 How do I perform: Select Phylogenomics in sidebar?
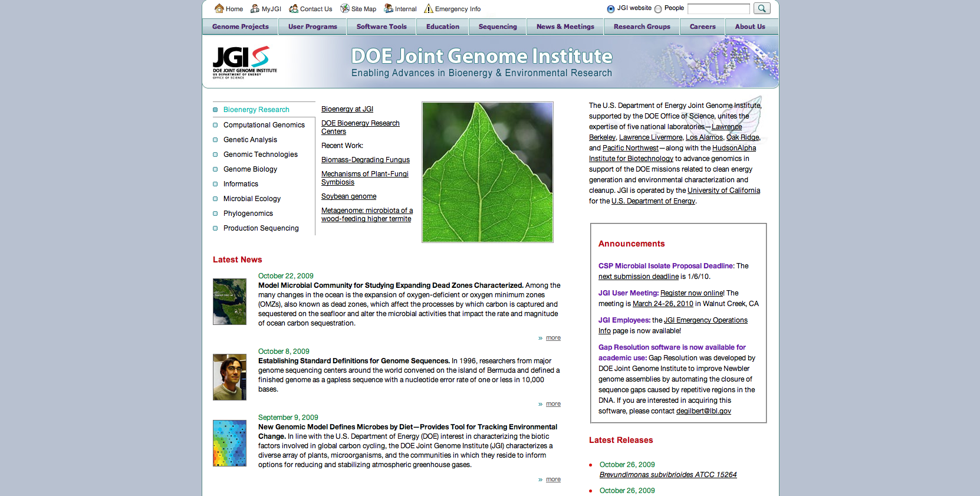coord(248,213)
